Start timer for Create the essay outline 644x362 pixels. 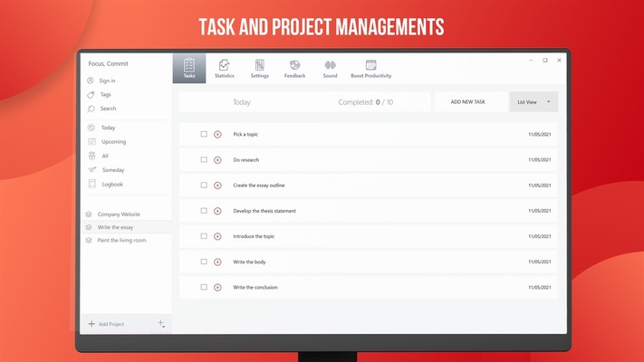(x=217, y=186)
